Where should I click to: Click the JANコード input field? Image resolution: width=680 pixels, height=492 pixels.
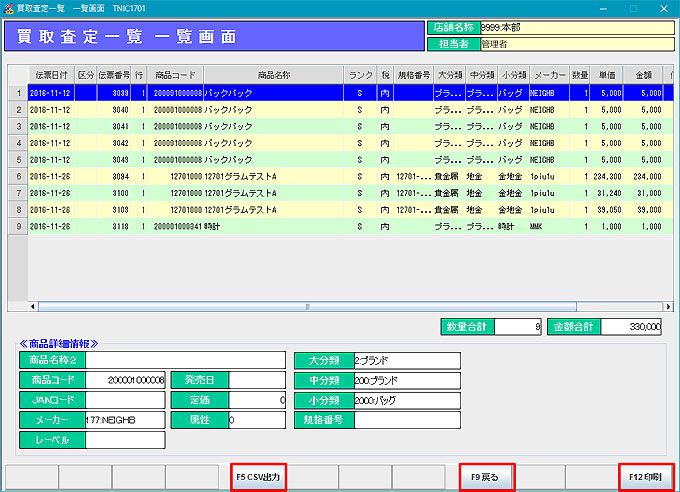[125, 400]
